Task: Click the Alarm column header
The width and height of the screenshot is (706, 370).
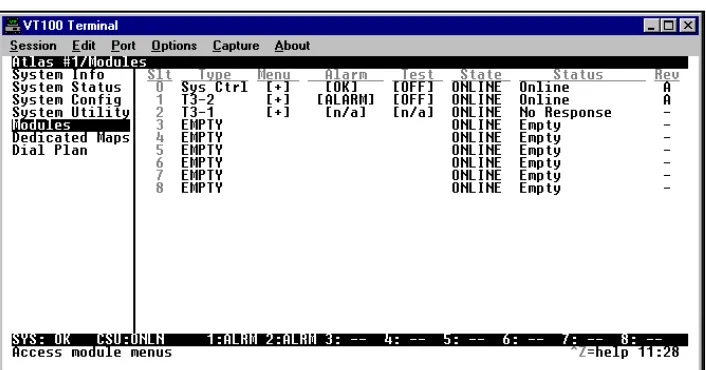Action: [x=346, y=75]
